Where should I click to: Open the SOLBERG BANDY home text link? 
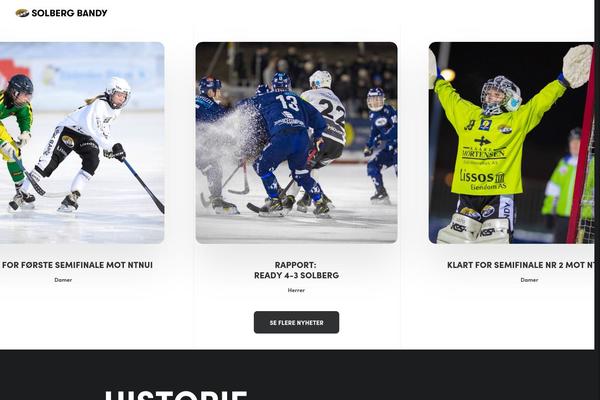69,13
